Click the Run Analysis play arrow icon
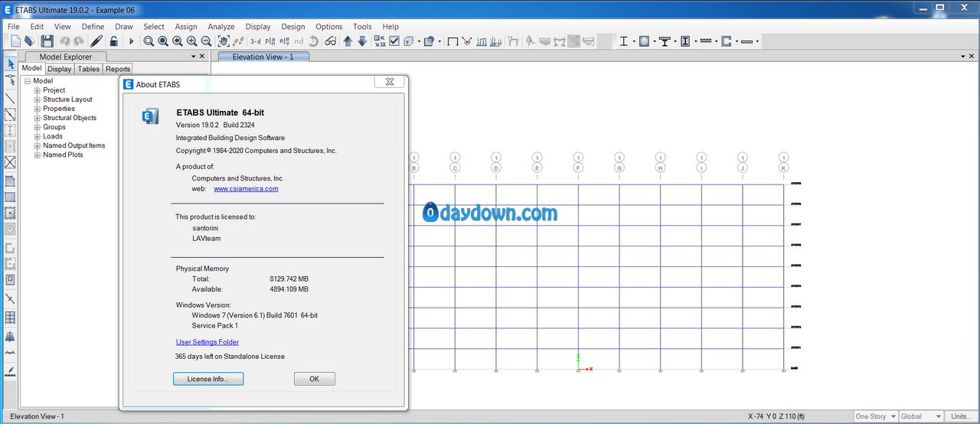Image resolution: width=980 pixels, height=424 pixels. pos(131,41)
